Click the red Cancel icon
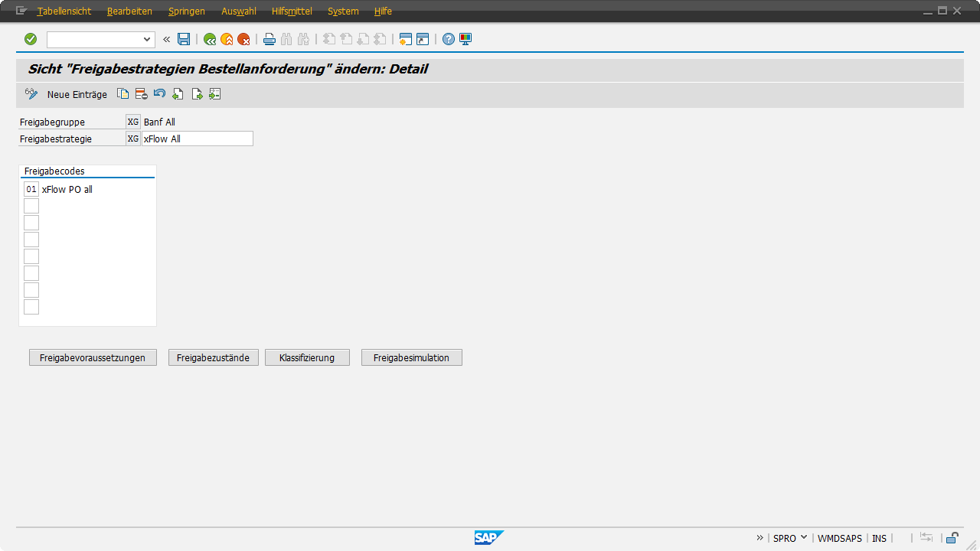 pyautogui.click(x=243, y=39)
